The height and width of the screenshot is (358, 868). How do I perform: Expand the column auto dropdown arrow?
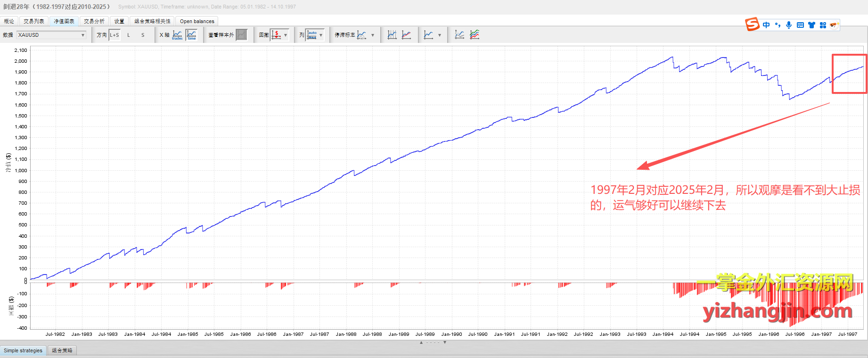coord(321,35)
